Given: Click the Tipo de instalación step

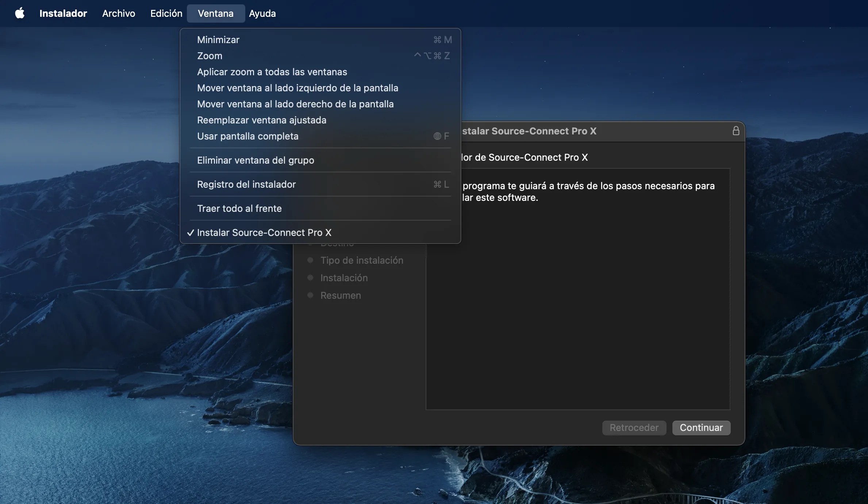Looking at the screenshot, I should [x=362, y=260].
